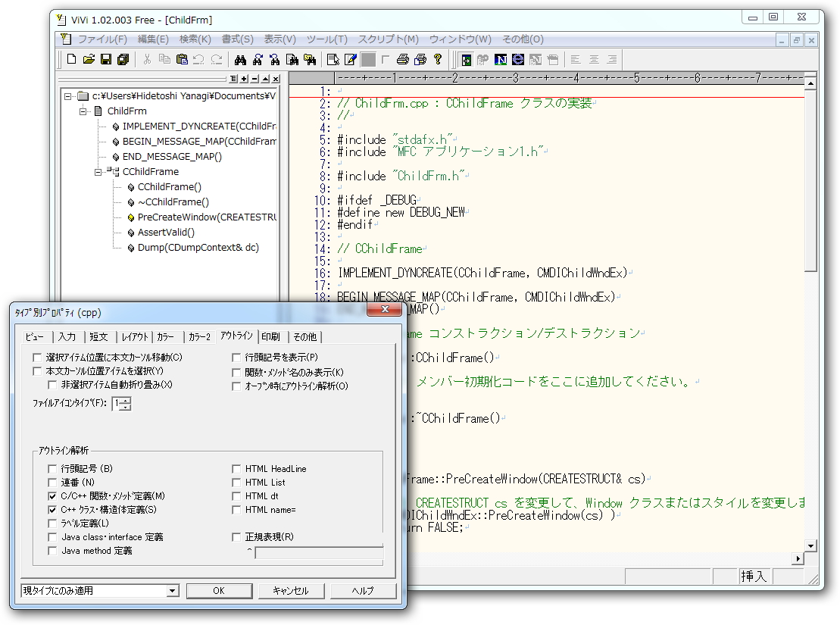The height and width of the screenshot is (625, 840).
Task: Click the Help question mark icon
Action: [x=438, y=60]
